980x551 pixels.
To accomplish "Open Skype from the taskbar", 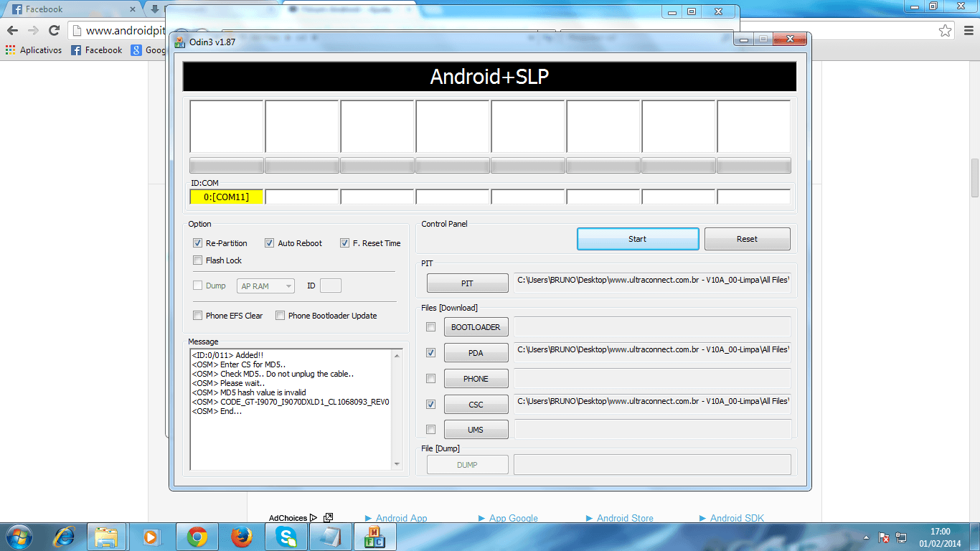I will 286,537.
